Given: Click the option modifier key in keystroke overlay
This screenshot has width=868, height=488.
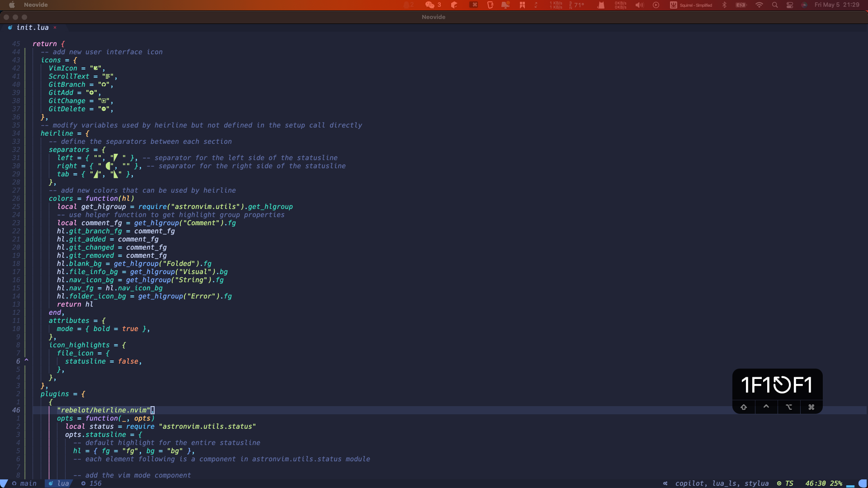Looking at the screenshot, I should pyautogui.click(x=788, y=407).
